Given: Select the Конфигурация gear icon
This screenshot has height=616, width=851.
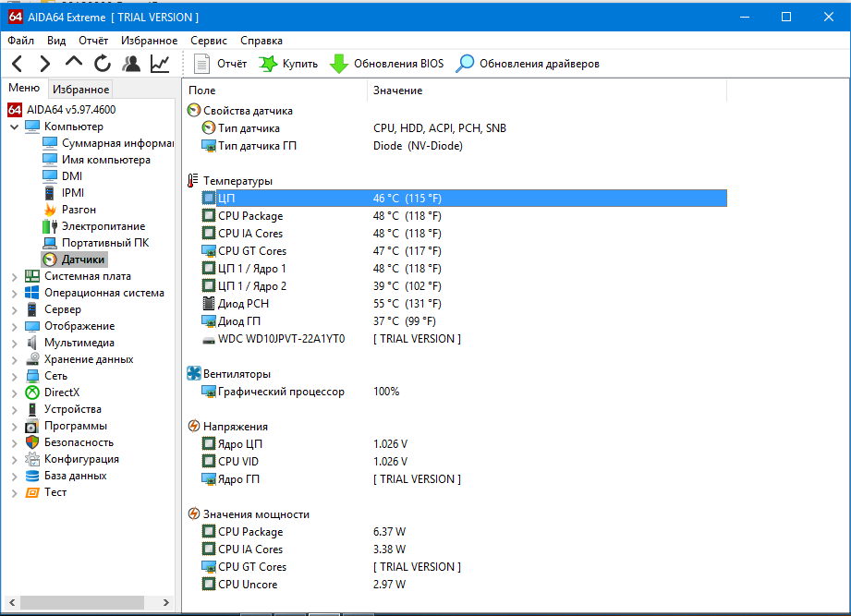Looking at the screenshot, I should pos(32,459).
